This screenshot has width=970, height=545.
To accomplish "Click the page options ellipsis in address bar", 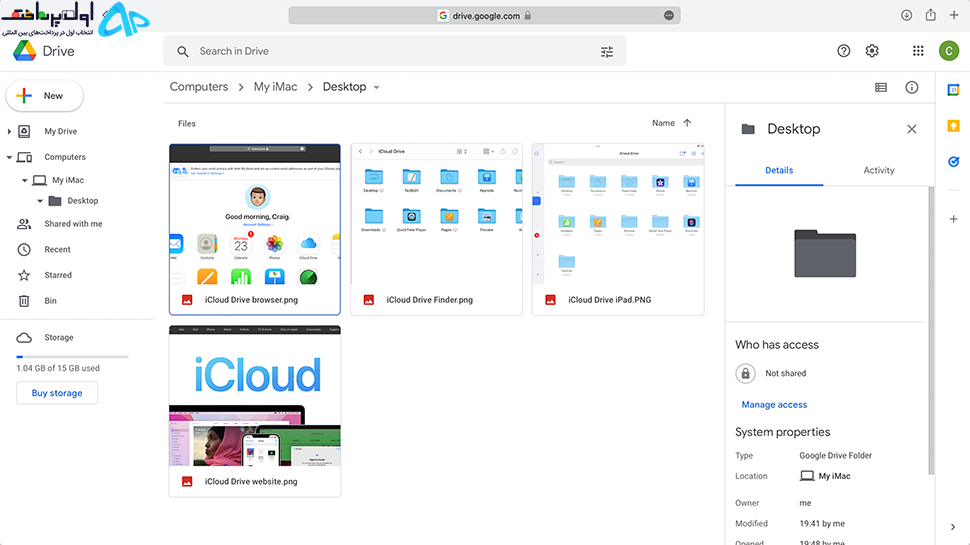I will (x=669, y=15).
